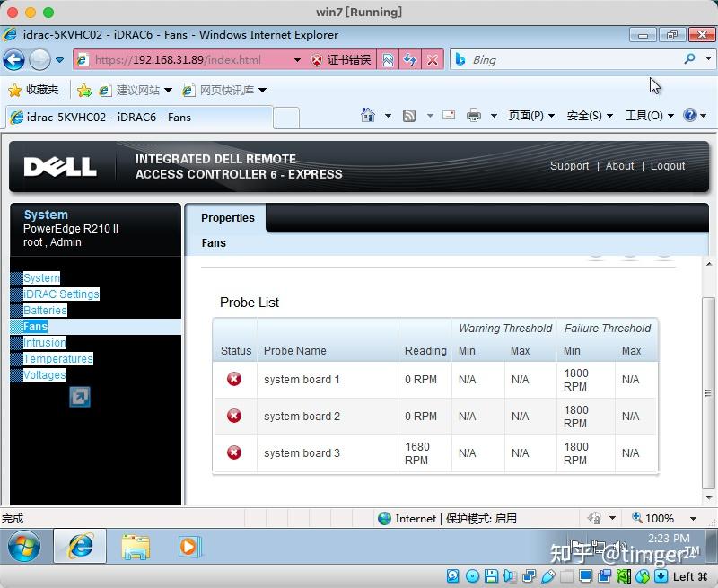Click the Support link in header
The image size is (718, 588).
[x=569, y=166]
